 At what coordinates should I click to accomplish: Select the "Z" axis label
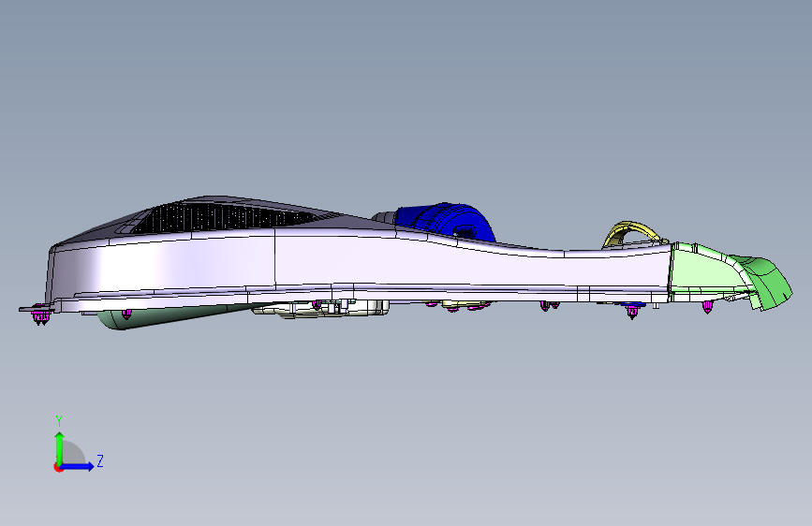100,460
